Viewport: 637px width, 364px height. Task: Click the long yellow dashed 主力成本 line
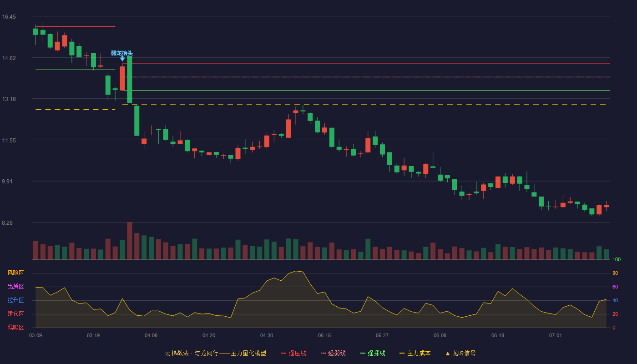pyautogui.click(x=366, y=105)
